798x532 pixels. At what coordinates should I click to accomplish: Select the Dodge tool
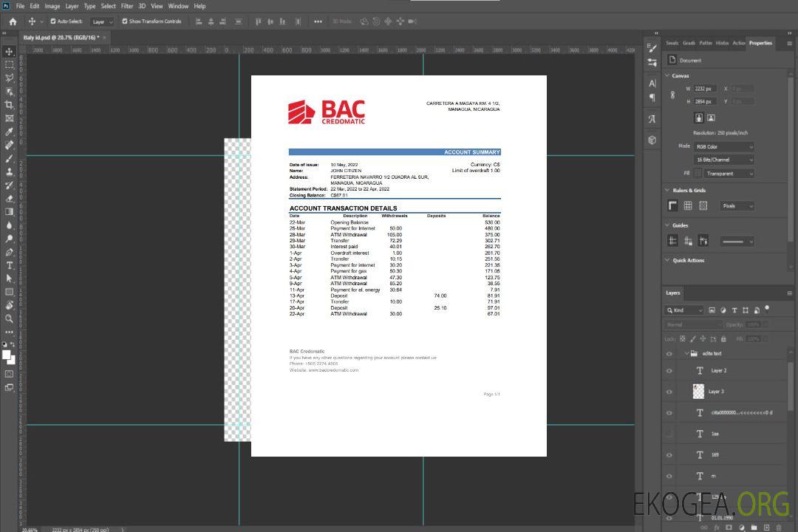9,238
